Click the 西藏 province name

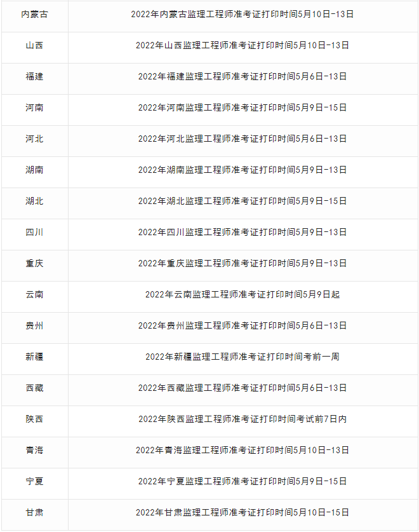tap(34, 388)
